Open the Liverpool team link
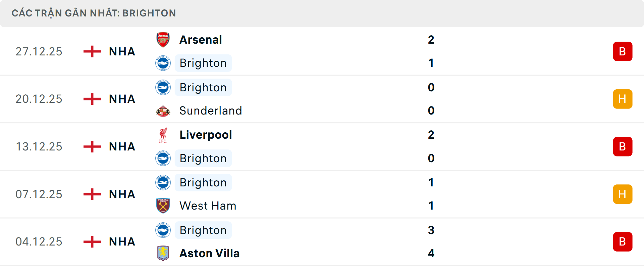Viewport: 644px width, 266px height. 206,135
